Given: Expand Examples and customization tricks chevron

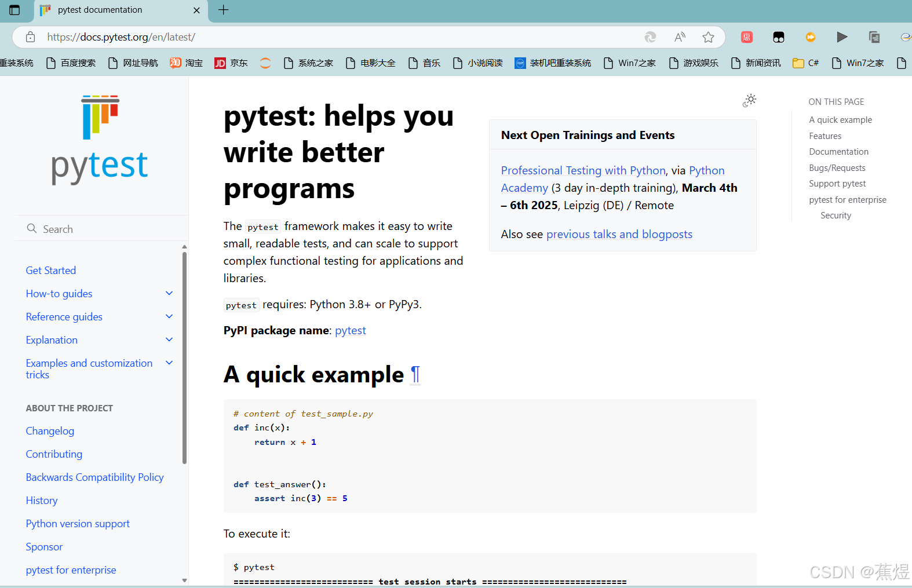Looking at the screenshot, I should [x=169, y=363].
